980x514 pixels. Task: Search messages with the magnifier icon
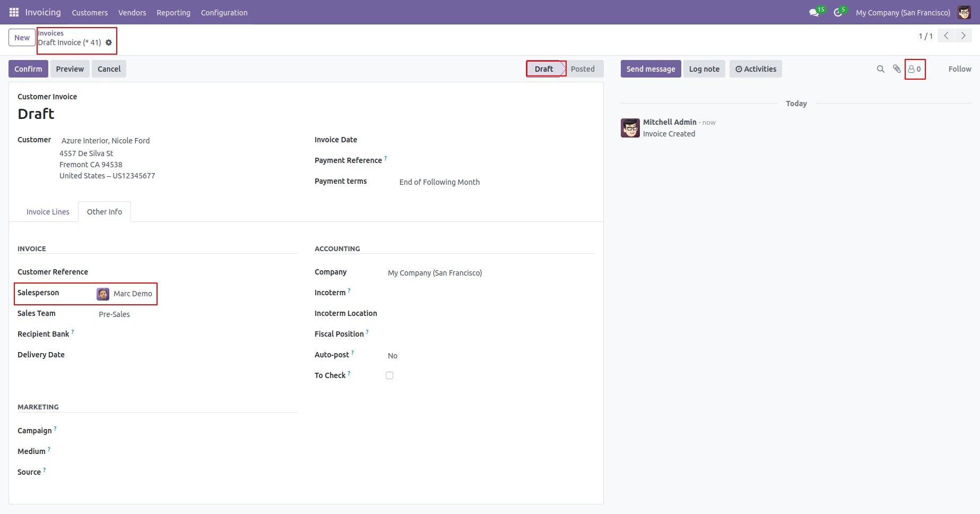pyautogui.click(x=880, y=69)
